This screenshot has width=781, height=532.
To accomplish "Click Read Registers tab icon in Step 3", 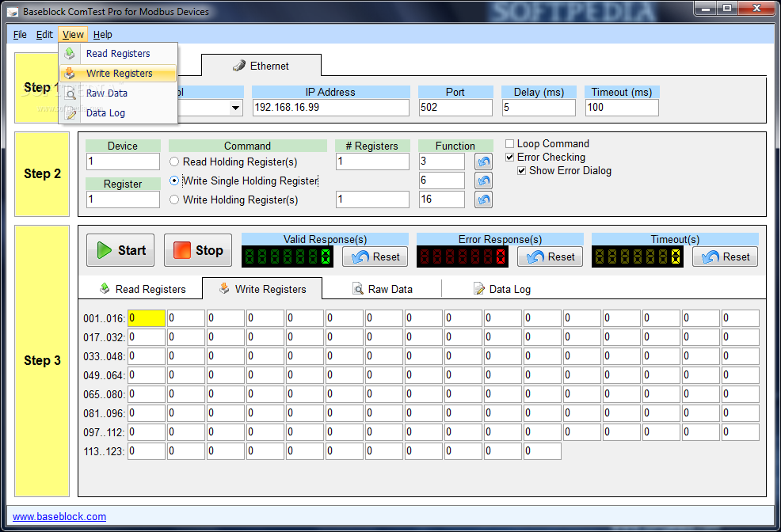I will tap(105, 288).
